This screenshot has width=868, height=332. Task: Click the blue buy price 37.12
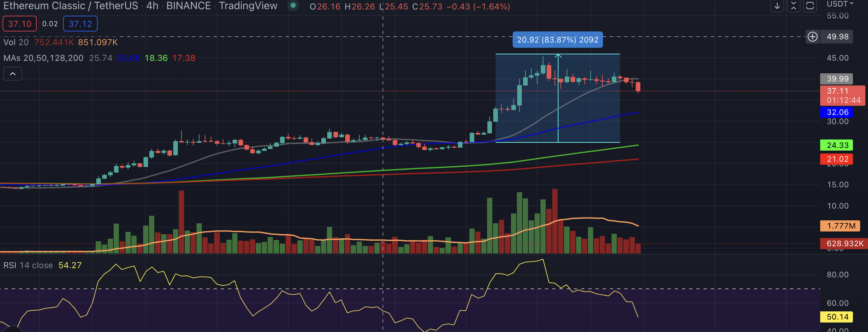80,24
